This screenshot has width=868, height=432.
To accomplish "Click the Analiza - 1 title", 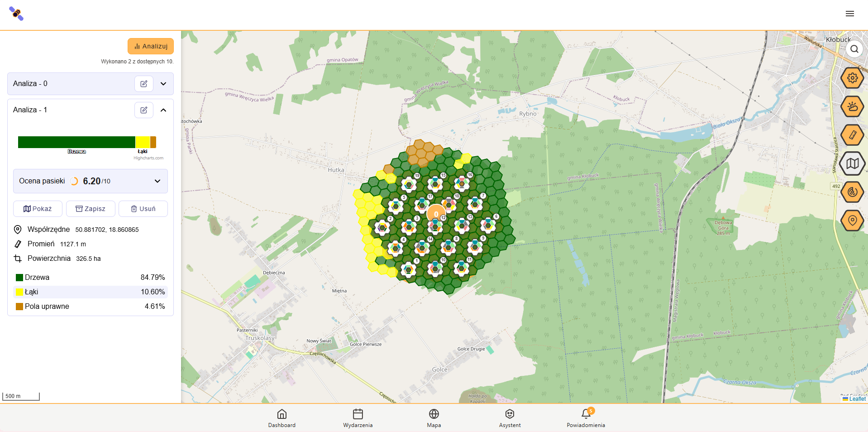I will pyautogui.click(x=30, y=110).
